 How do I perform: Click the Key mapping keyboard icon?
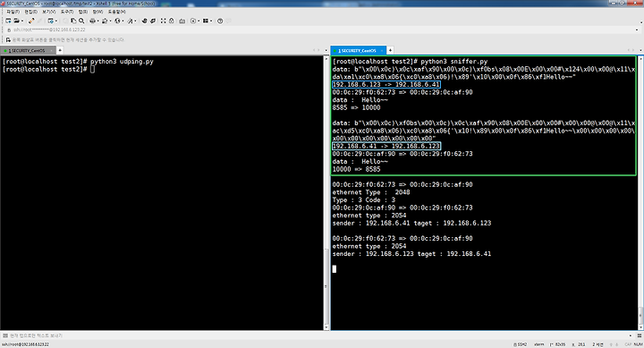tap(182, 21)
